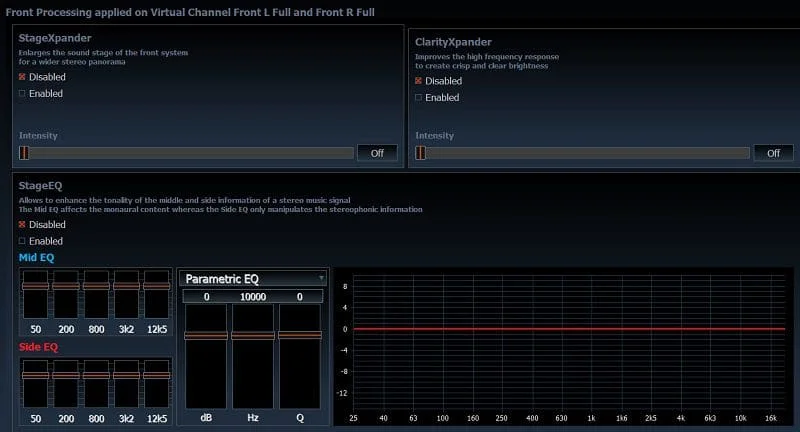Click the red EQ curve on graph
The height and width of the screenshot is (432, 800).
point(569,329)
